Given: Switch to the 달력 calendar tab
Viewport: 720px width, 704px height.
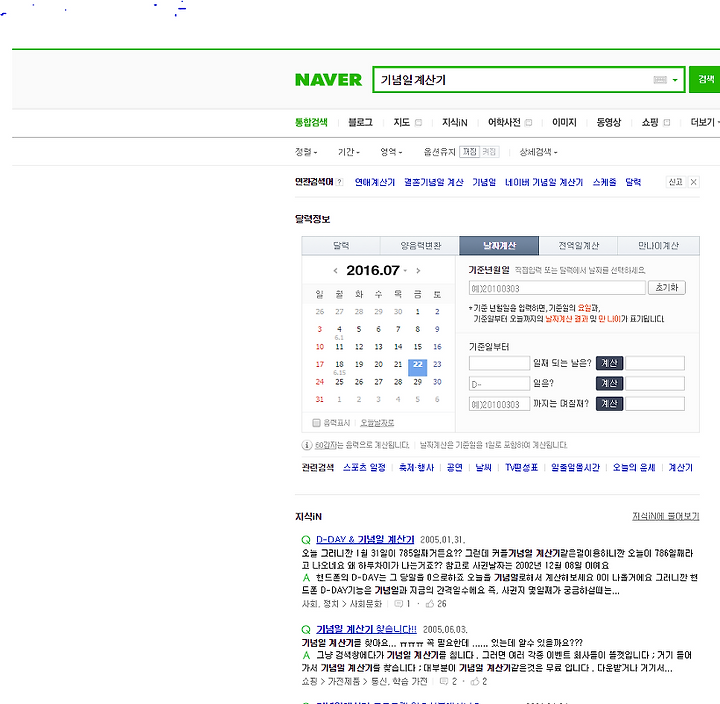Looking at the screenshot, I should pyautogui.click(x=341, y=246).
